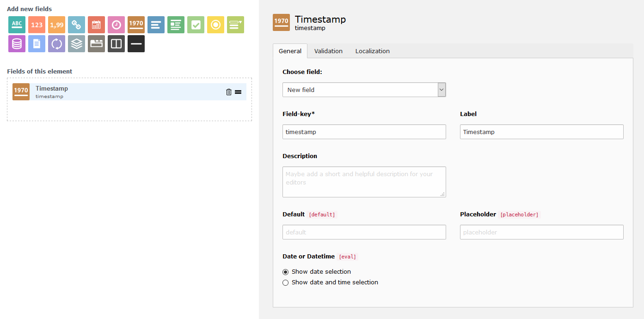The image size is (644, 319).
Task: Select 'Show date selection' radio option
Action: 285,272
